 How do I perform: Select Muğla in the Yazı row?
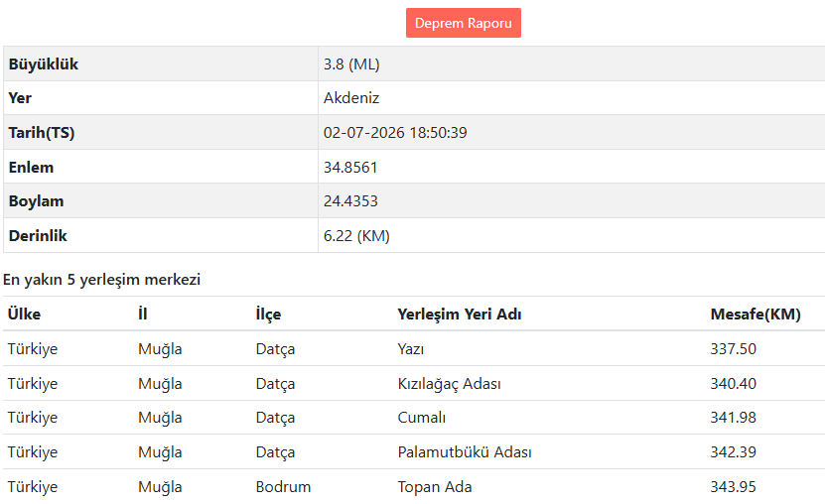point(160,349)
